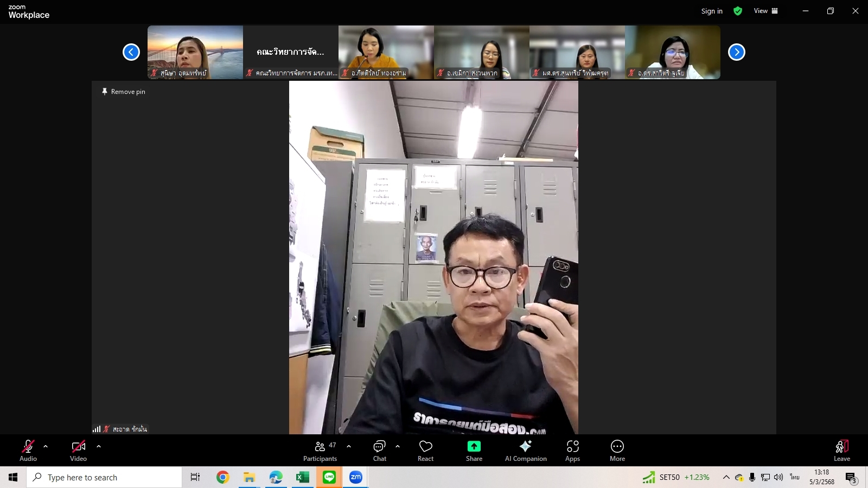Expand the Video options caret

tap(99, 446)
